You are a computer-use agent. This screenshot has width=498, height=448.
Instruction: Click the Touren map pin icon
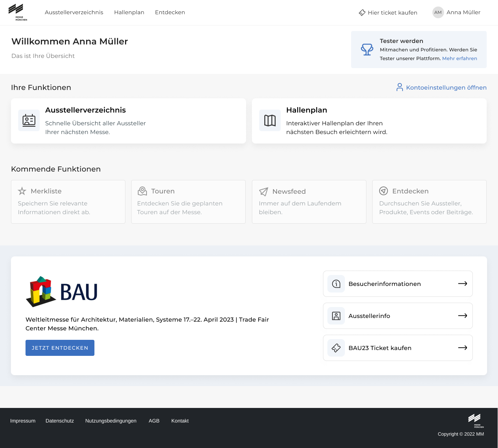142,191
